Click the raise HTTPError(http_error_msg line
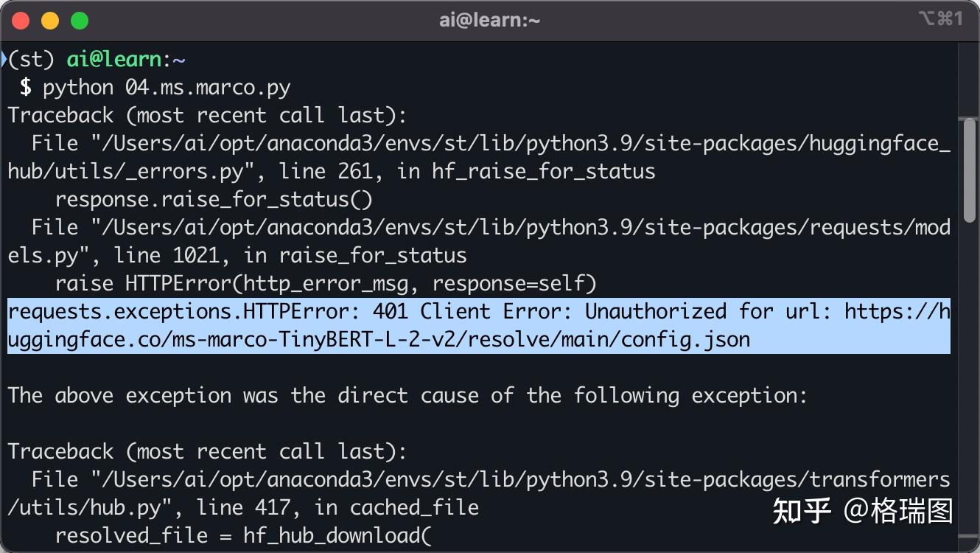Screen dimensions: 980x553 [x=325, y=284]
